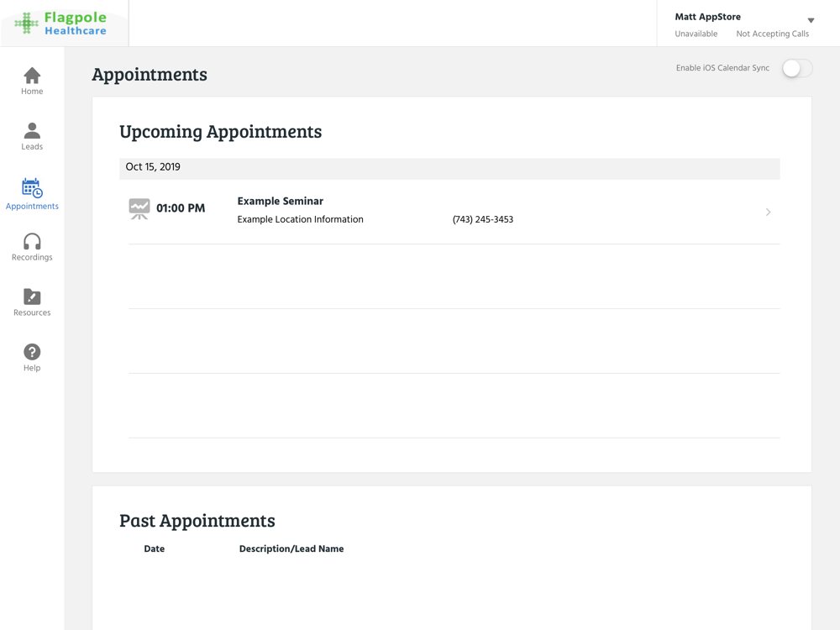This screenshot has height=630, width=840.
Task: Click the Not Accepting Calls status
Action: pyautogui.click(x=773, y=34)
